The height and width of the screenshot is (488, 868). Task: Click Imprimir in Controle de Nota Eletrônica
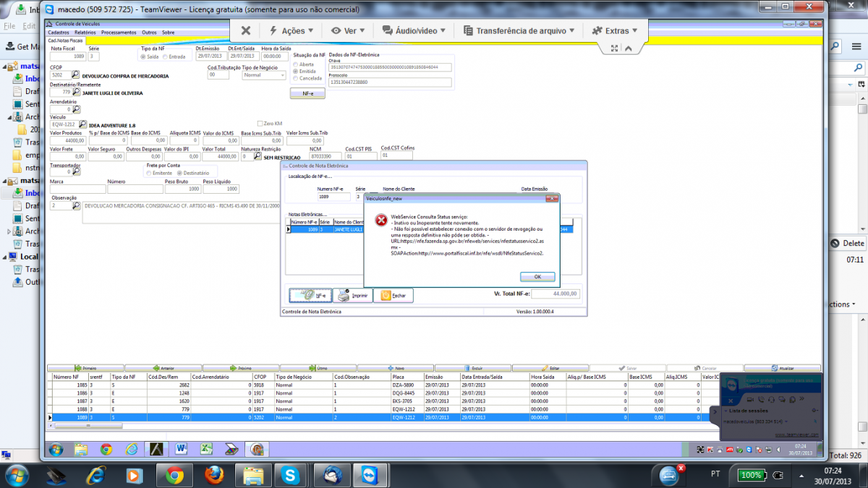(352, 296)
